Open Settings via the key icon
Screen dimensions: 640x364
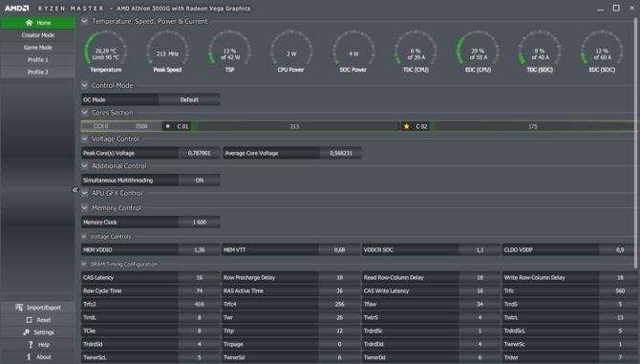coord(26,332)
